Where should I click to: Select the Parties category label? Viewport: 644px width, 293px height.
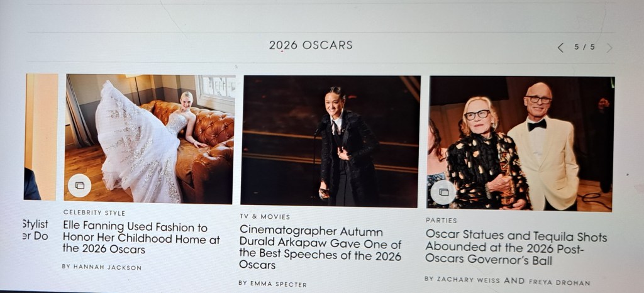441,220
